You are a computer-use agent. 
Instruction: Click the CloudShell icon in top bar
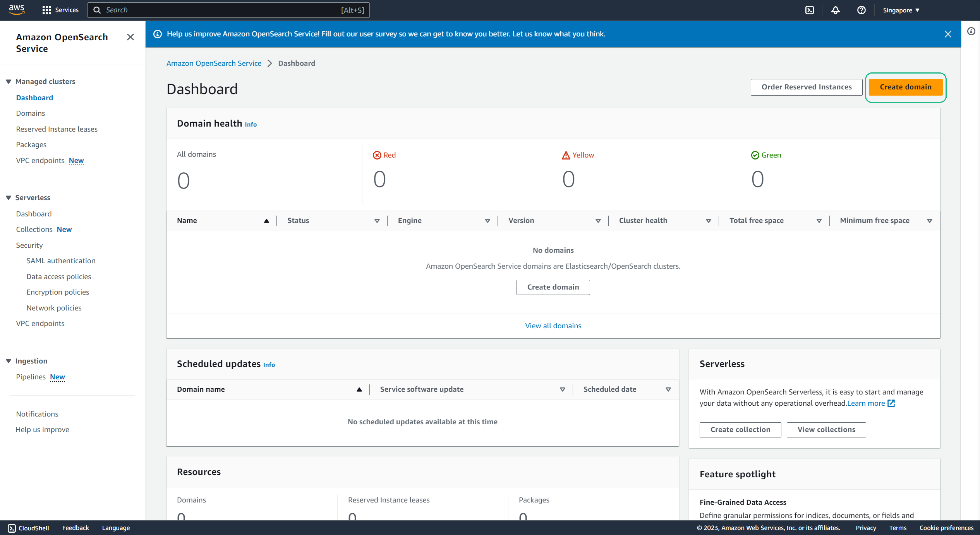(810, 10)
